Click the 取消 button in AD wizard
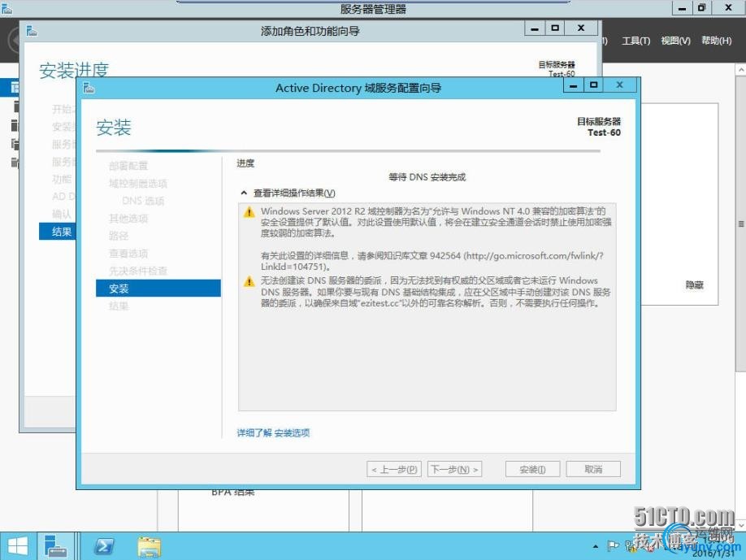 coord(593,469)
